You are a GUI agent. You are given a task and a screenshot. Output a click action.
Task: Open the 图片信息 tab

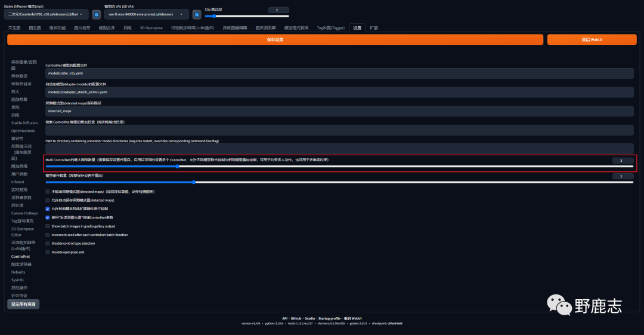tap(82, 28)
